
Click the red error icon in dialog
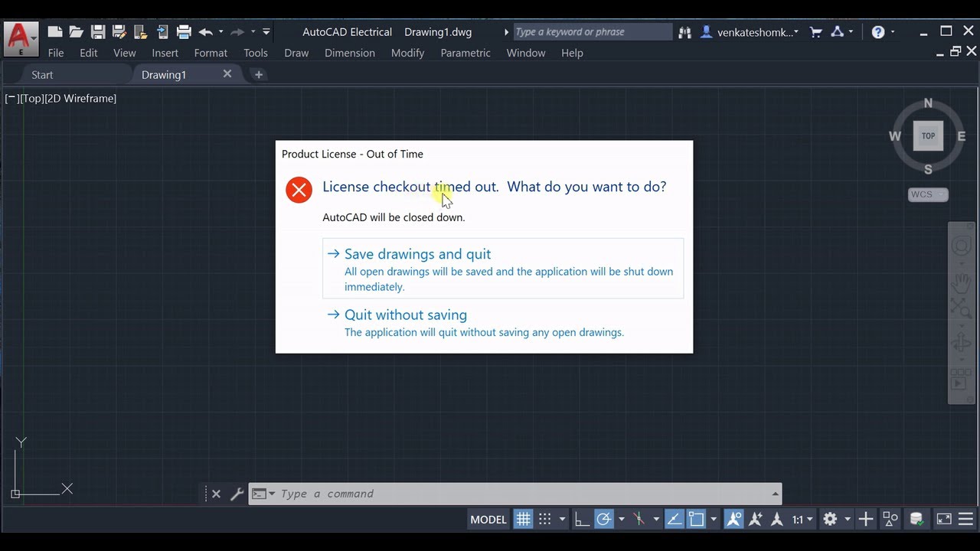pyautogui.click(x=299, y=190)
